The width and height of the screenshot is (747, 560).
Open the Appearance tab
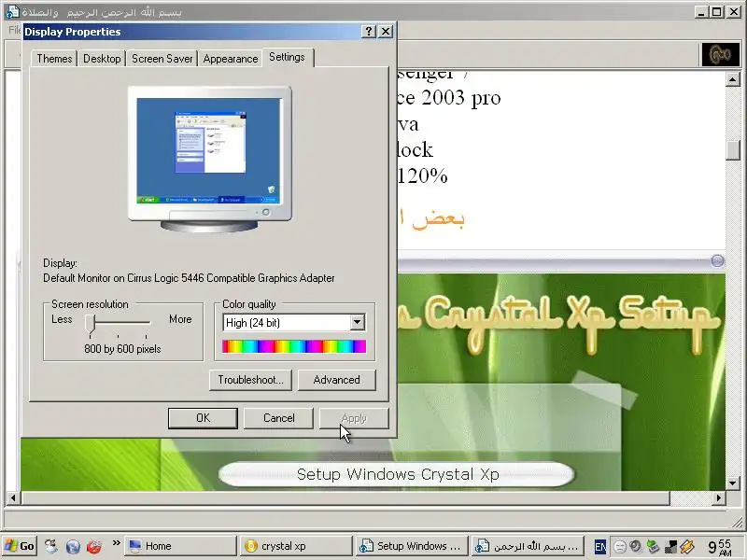230,59
